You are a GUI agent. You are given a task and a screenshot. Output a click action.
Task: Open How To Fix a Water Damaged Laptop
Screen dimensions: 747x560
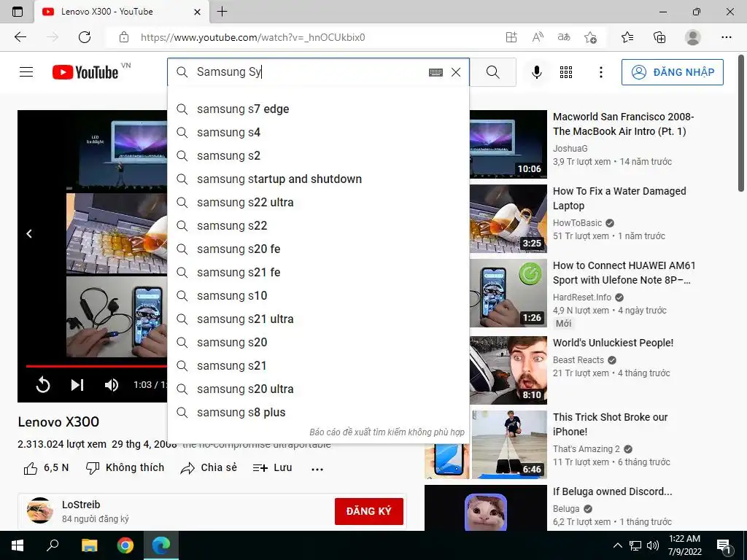pos(619,198)
